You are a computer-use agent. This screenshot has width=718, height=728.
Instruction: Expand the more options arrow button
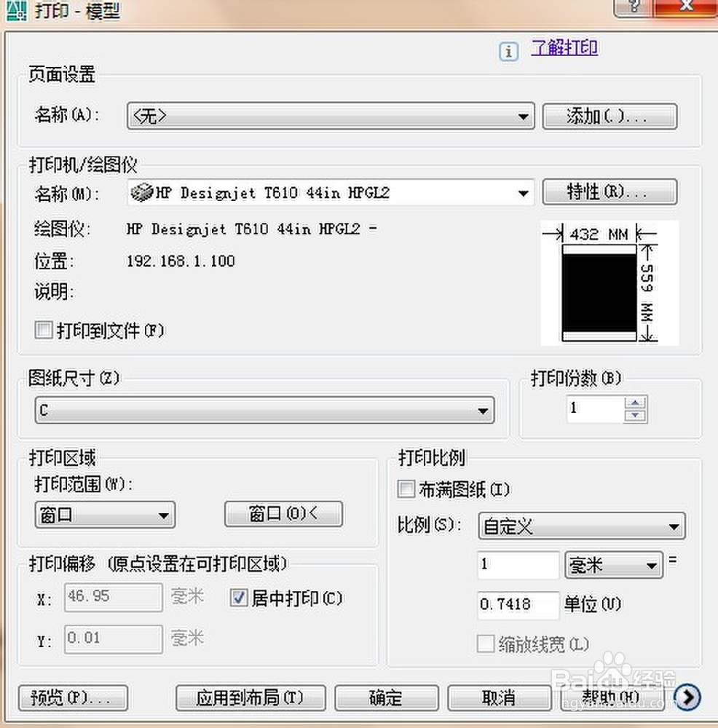coord(687,697)
